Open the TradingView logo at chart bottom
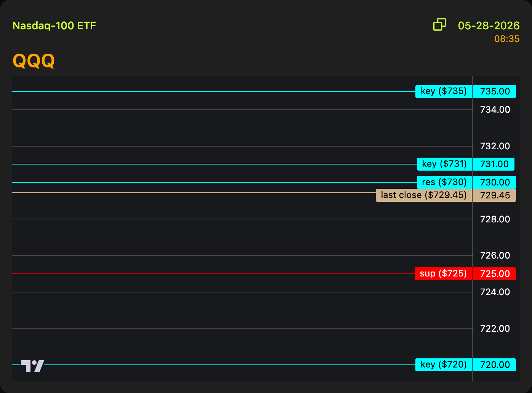Screen dimensions: 532x393 pos(32,366)
